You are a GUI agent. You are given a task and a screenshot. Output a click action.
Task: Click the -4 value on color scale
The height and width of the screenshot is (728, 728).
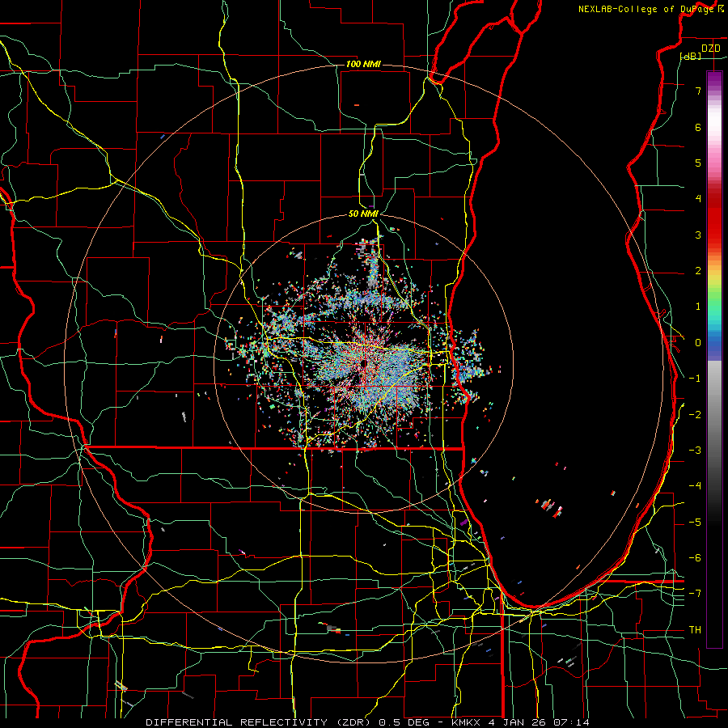(x=695, y=486)
